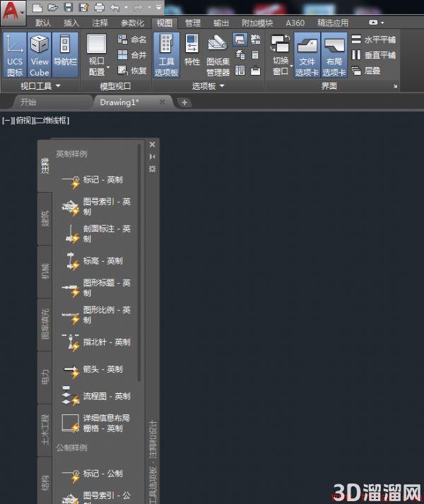
Task: Open the AutoCAD application menu (red A)
Action: (x=12, y=12)
